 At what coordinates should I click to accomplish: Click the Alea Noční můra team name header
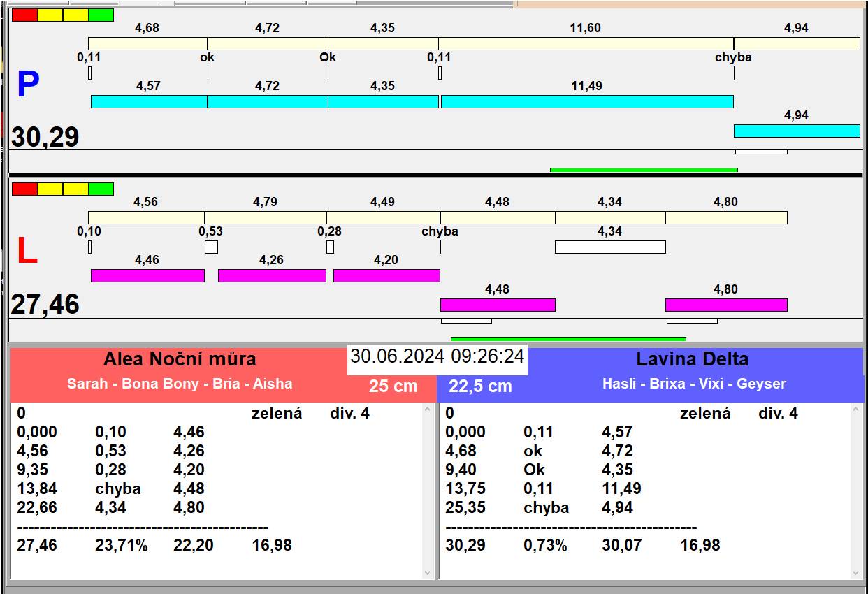point(180,359)
